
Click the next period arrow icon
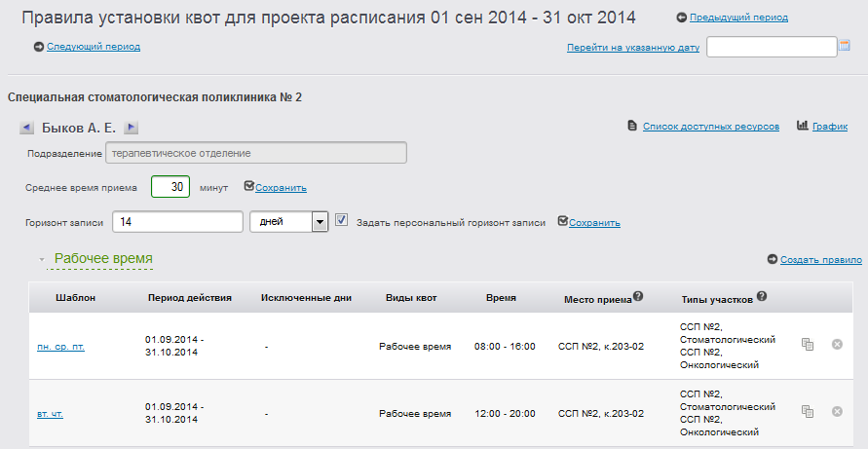click(x=39, y=47)
